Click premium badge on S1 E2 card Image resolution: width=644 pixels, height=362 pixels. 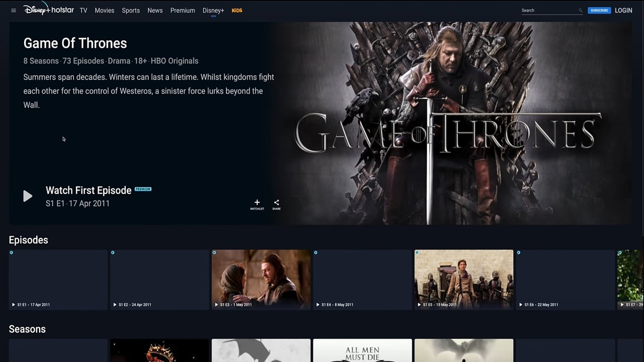113,252
